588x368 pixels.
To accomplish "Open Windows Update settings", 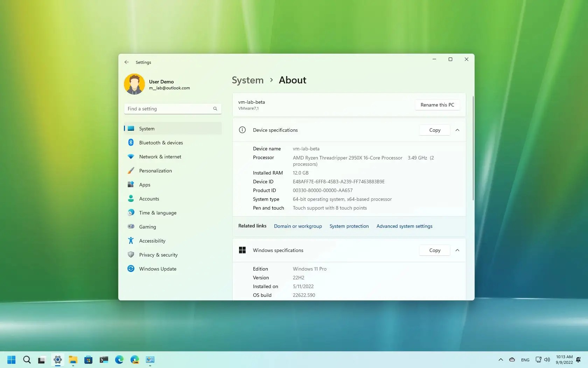I will pos(157,269).
